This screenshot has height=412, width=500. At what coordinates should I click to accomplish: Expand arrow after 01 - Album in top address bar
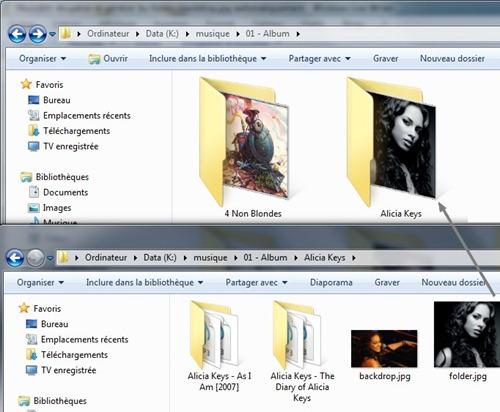click(298, 34)
